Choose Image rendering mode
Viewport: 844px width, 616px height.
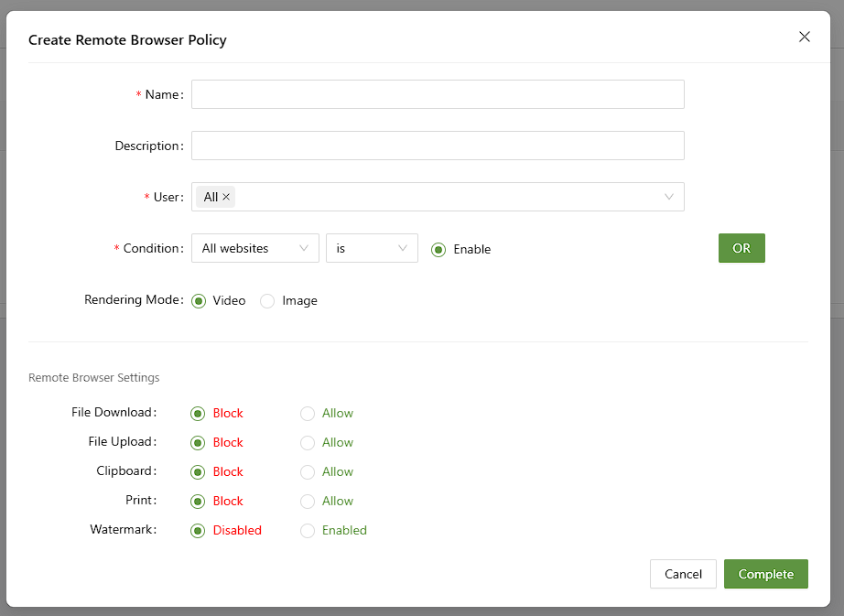267,300
